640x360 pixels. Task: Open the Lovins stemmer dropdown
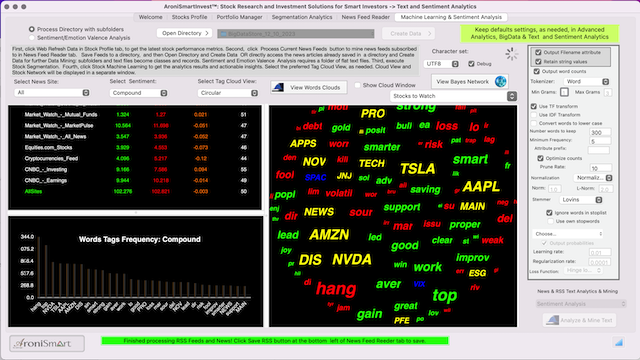coord(581,200)
